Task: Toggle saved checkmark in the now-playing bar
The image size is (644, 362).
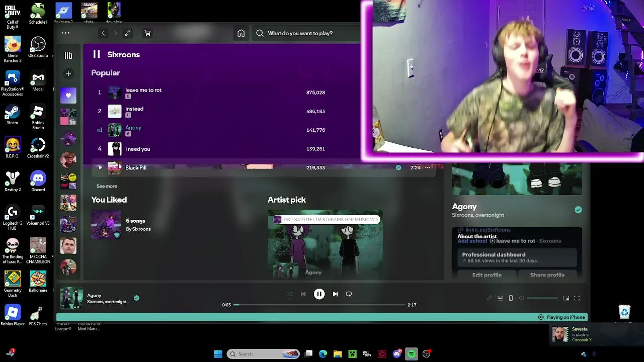Action: pyautogui.click(x=136, y=298)
